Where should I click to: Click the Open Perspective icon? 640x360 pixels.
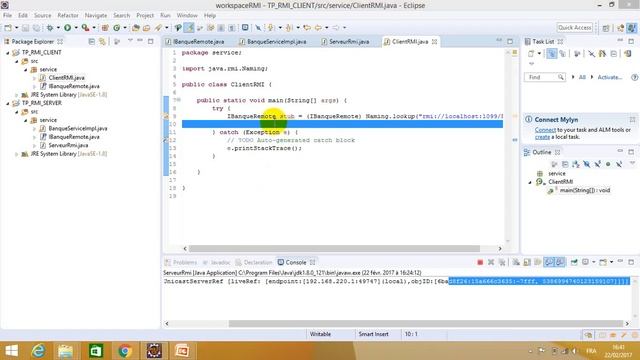click(x=606, y=28)
